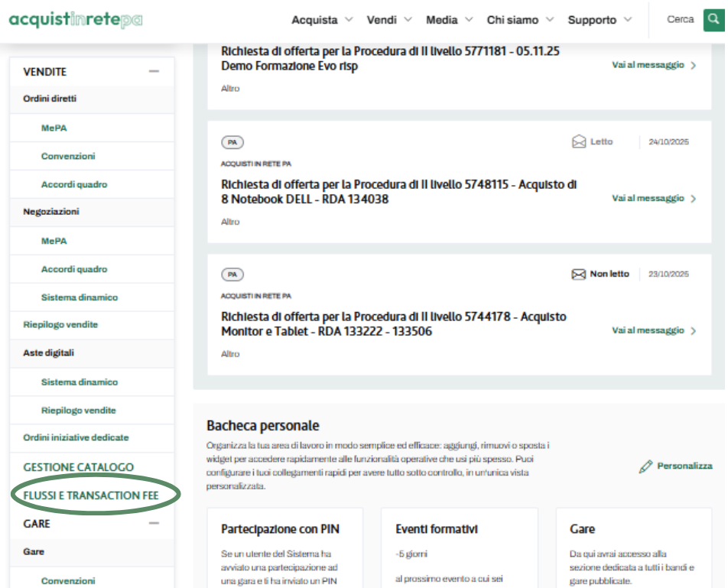Image resolution: width=728 pixels, height=588 pixels.
Task: Open the Chi siamo menu
Action: point(520,20)
